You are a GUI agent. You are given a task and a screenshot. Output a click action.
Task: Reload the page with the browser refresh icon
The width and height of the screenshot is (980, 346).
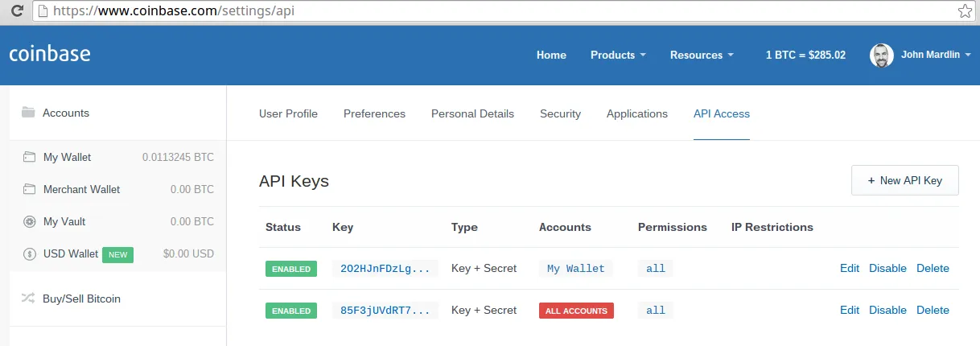15,11
